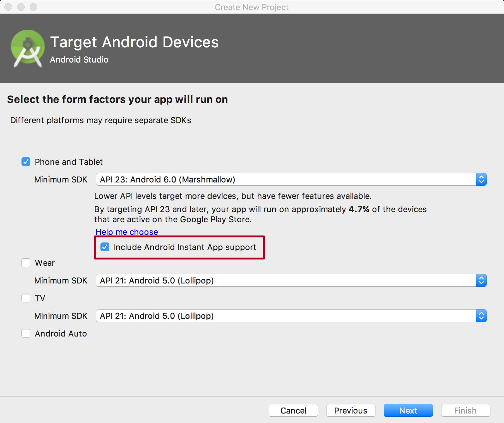Click the window minimize button in title bar
This screenshot has width=504, height=423.
click(x=21, y=7)
